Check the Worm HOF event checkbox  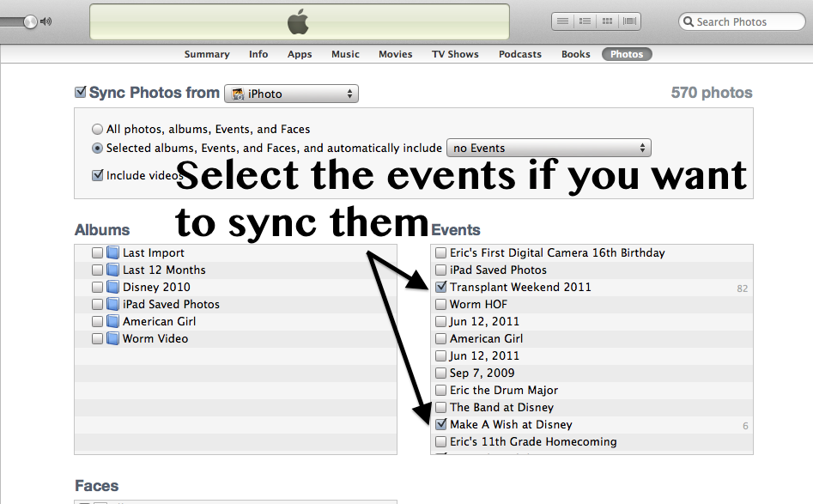pos(440,304)
